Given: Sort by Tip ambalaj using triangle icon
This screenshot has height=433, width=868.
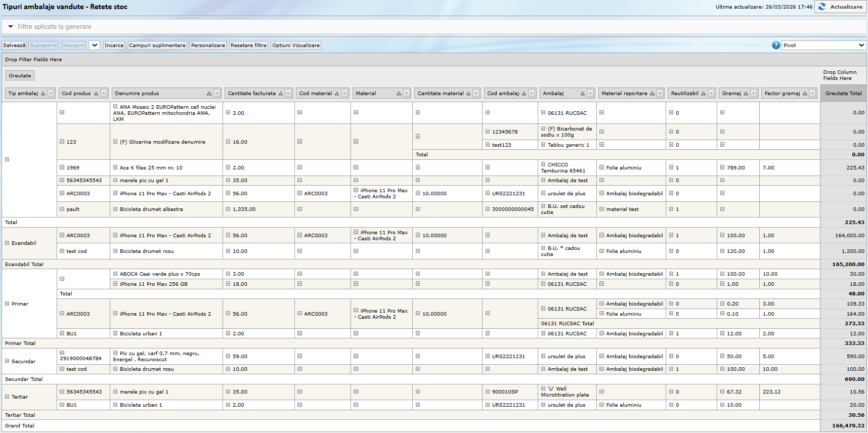Looking at the screenshot, I should click(43, 94).
